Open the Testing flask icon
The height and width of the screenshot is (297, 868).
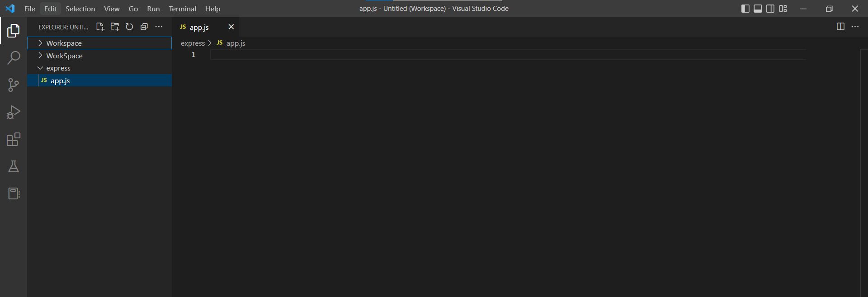point(14,166)
